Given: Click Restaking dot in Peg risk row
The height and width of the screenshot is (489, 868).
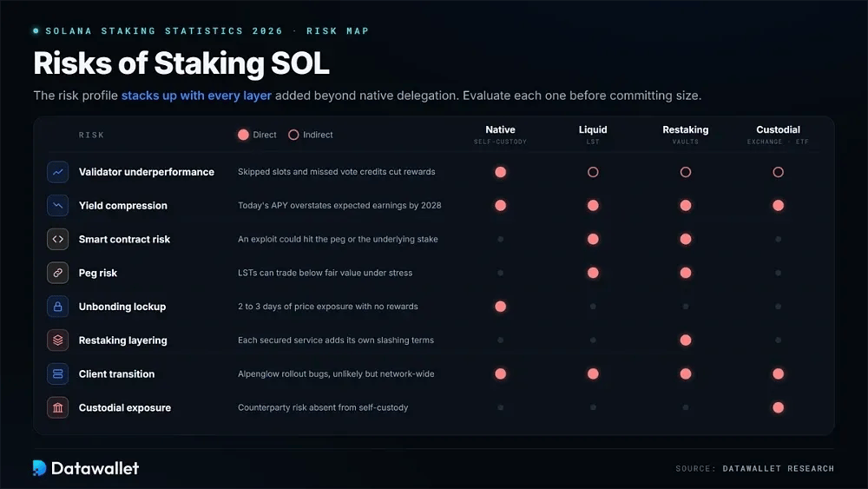Looking at the screenshot, I should click(686, 273).
